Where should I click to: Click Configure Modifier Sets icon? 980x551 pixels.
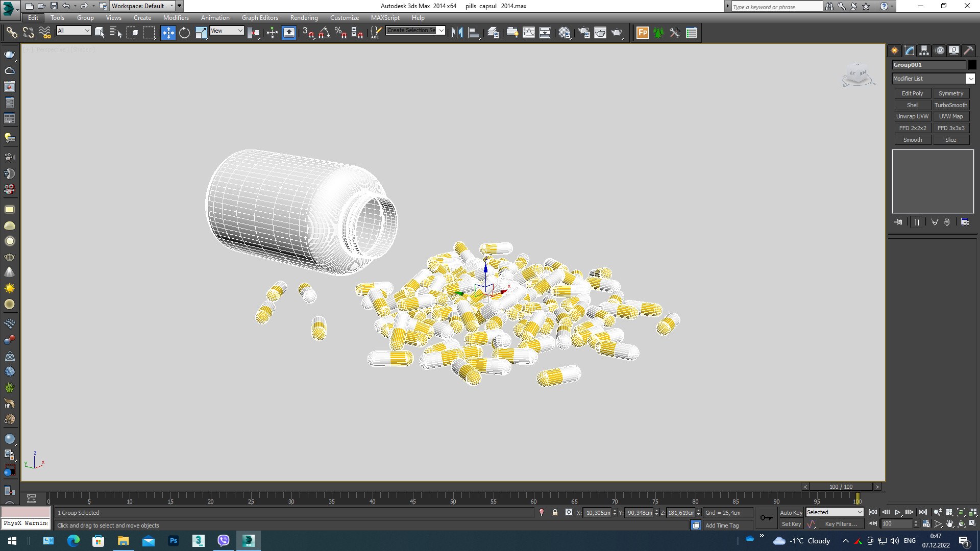(965, 222)
